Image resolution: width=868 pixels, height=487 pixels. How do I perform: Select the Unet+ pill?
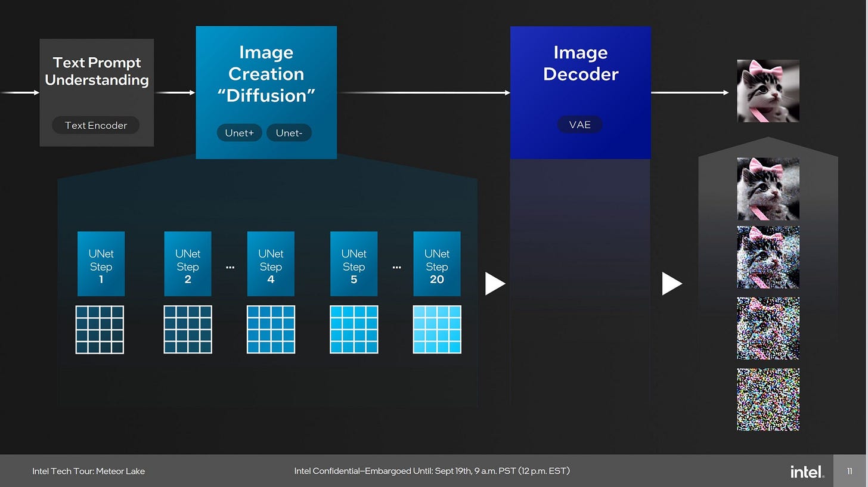pos(239,133)
